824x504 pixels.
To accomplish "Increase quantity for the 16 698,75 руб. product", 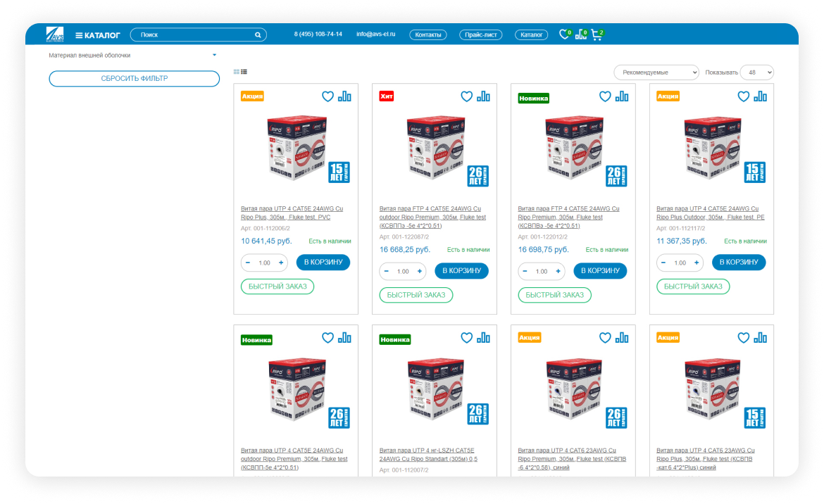I will pos(558,271).
